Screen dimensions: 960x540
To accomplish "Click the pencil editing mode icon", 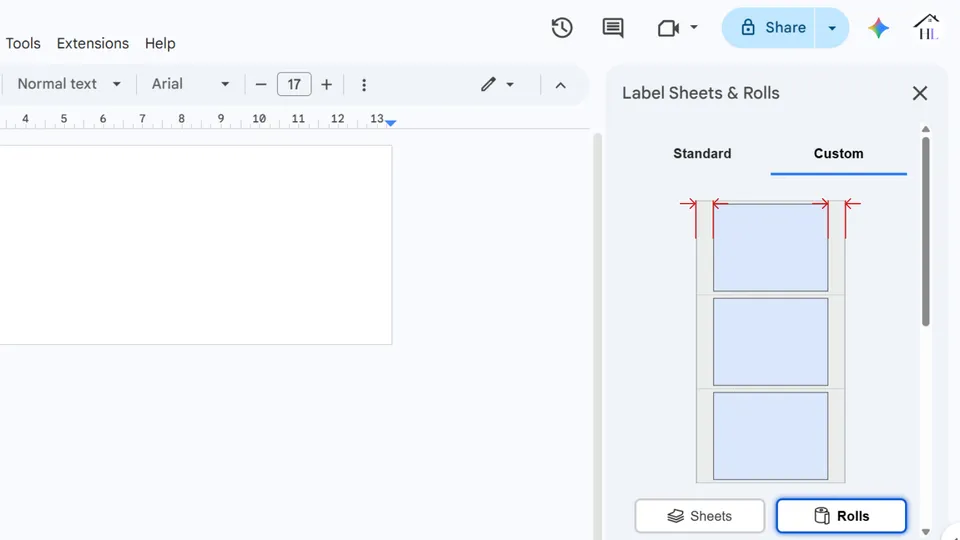I will pos(488,84).
